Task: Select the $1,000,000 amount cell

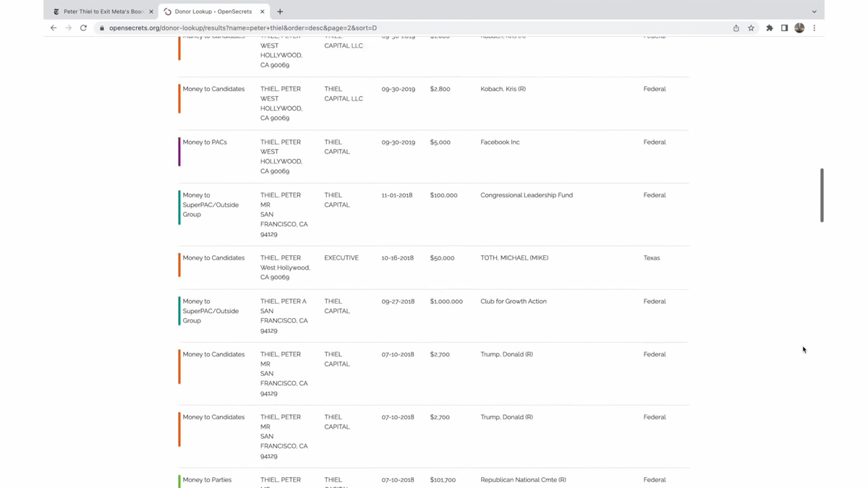Action: [x=446, y=301]
